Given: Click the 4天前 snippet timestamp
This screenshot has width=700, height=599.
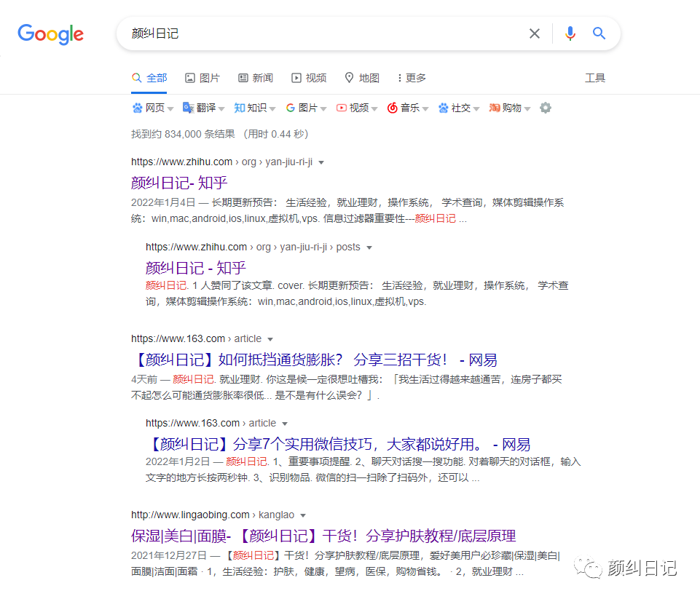Looking at the screenshot, I should point(144,379).
